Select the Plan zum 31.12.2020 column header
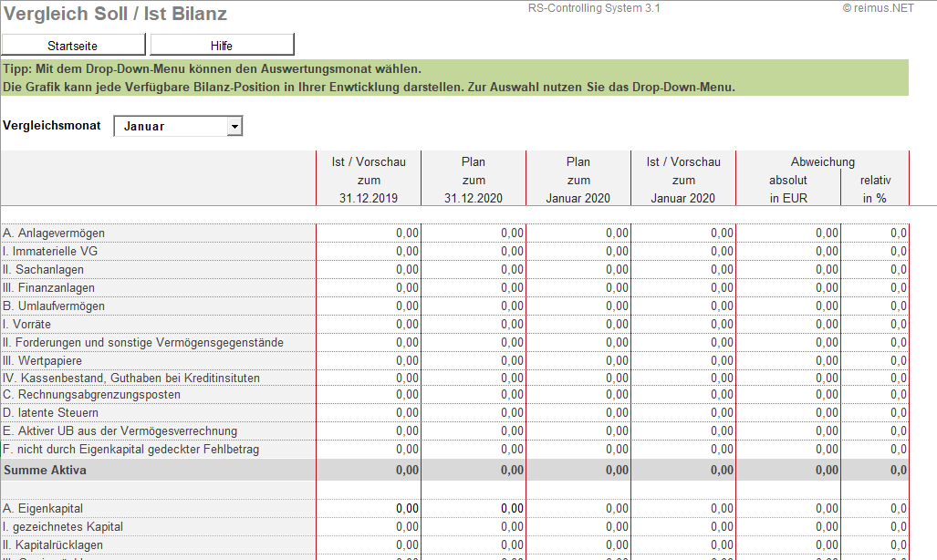The width and height of the screenshot is (937, 560). (474, 180)
